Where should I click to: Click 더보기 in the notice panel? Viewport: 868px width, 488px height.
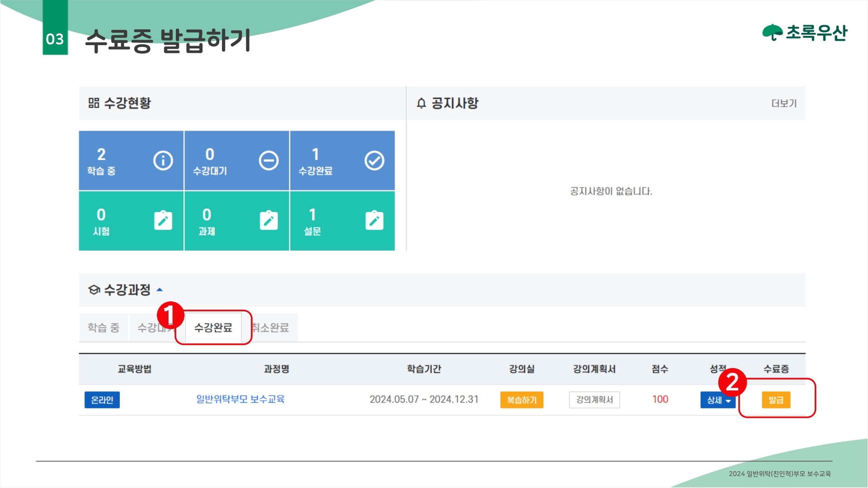[x=783, y=103]
